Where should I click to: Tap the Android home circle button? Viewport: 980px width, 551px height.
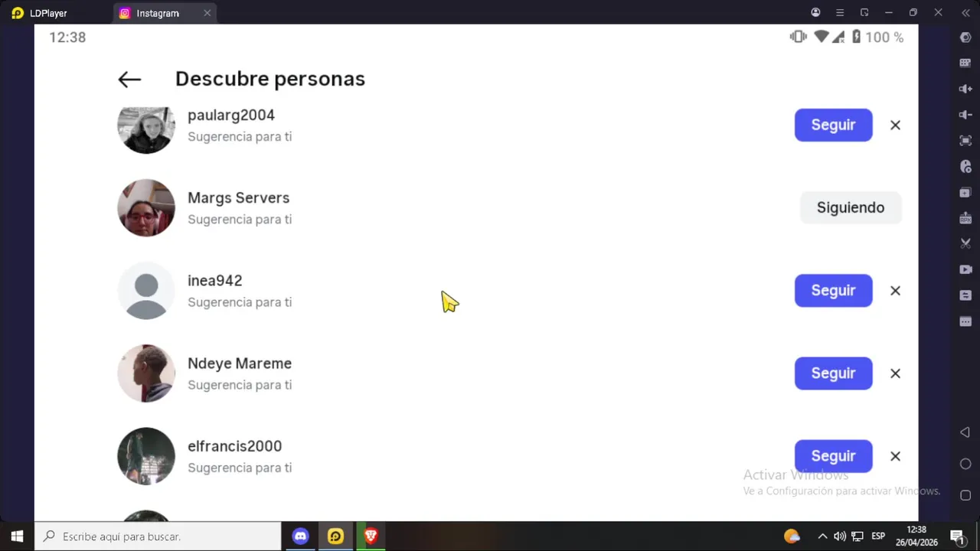(x=965, y=464)
